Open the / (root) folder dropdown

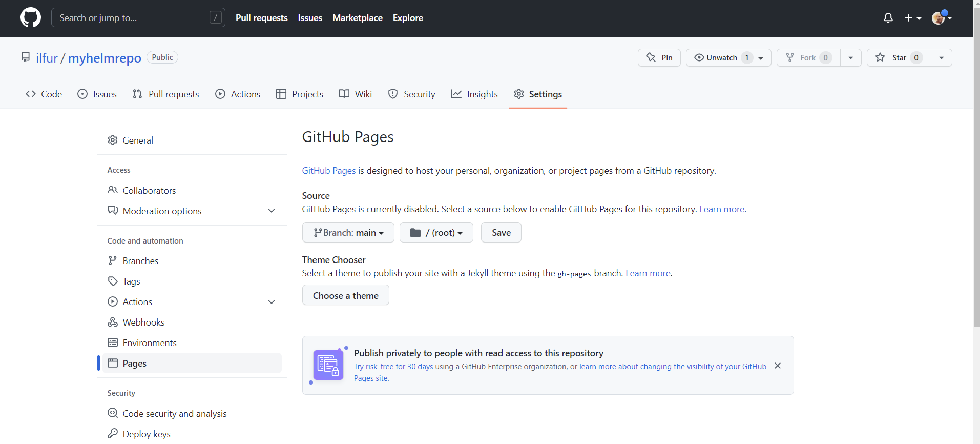pyautogui.click(x=436, y=232)
